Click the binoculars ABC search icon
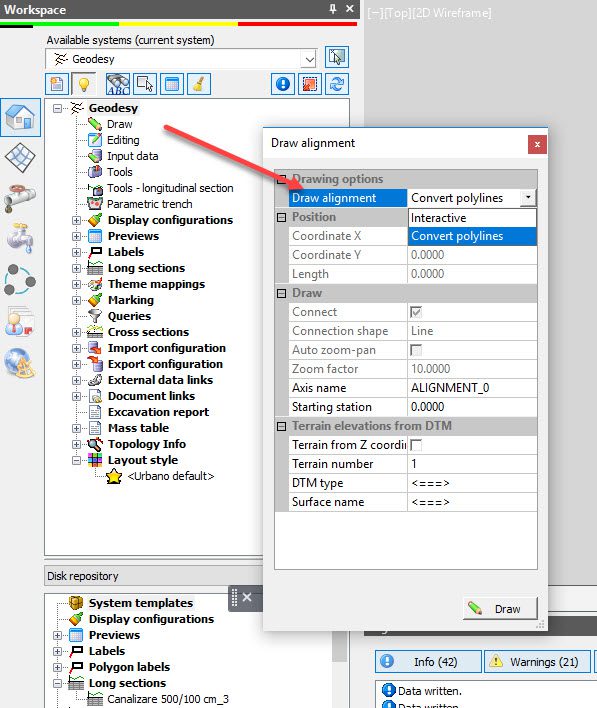The image size is (597, 708). 118,84
